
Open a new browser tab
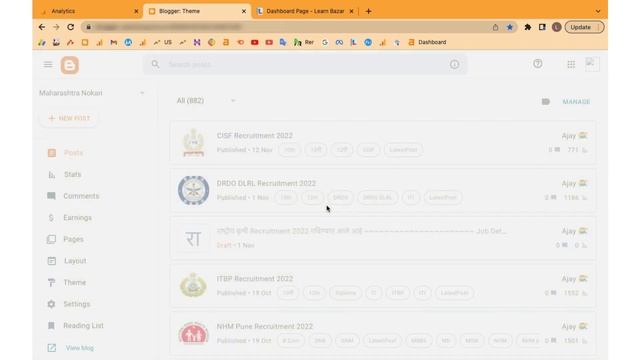click(369, 11)
